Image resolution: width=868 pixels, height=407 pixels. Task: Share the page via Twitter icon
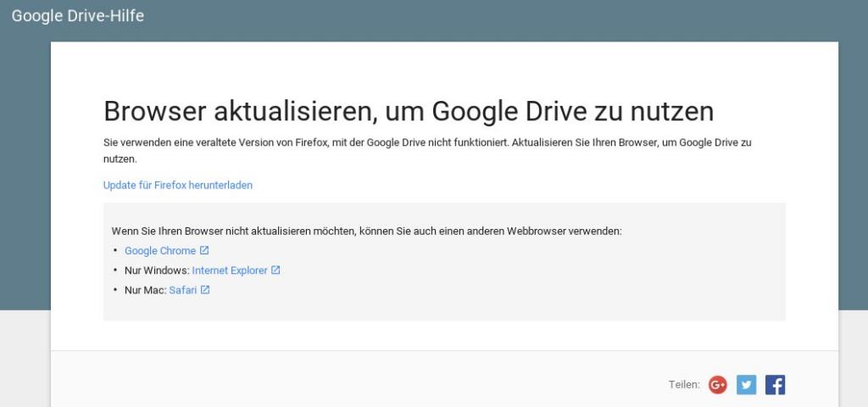[746, 385]
